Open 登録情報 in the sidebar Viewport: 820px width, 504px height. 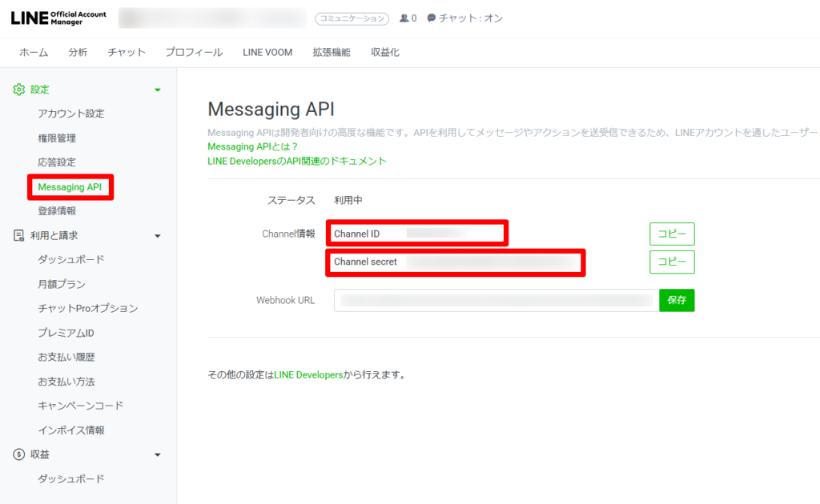[x=57, y=211]
